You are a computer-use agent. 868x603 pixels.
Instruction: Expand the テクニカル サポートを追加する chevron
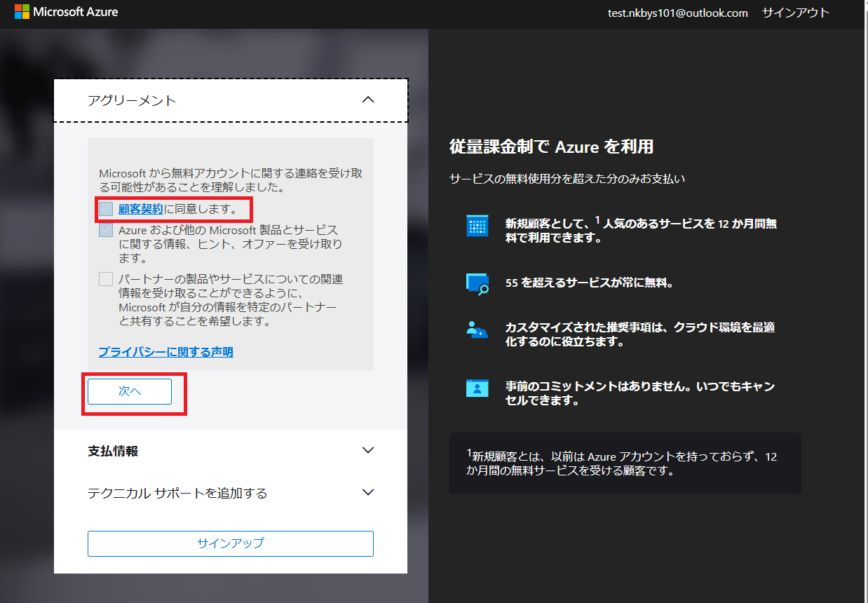pos(368,492)
